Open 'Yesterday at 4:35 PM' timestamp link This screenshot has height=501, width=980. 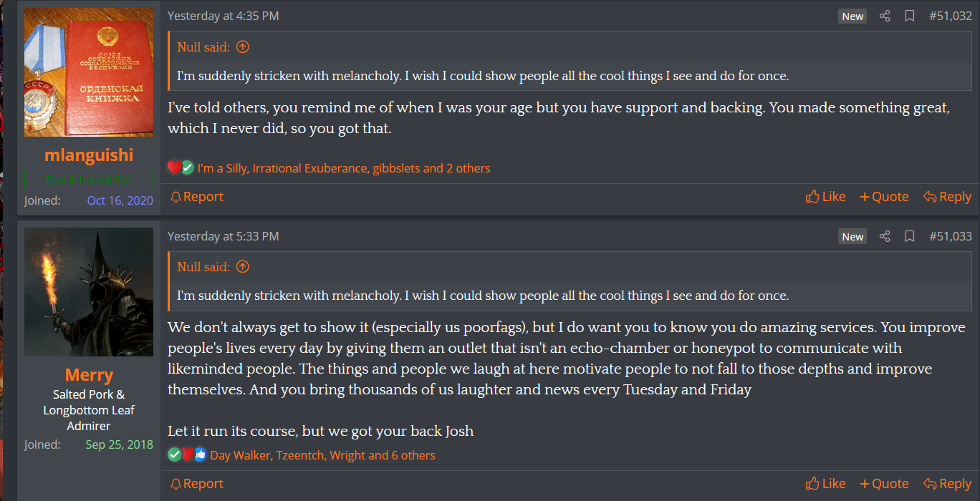[224, 16]
